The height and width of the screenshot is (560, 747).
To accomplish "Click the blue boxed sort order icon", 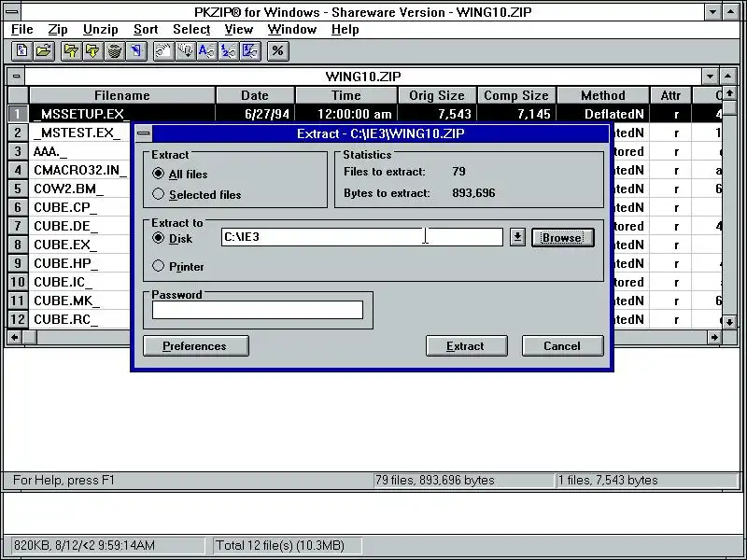I will pos(250,51).
